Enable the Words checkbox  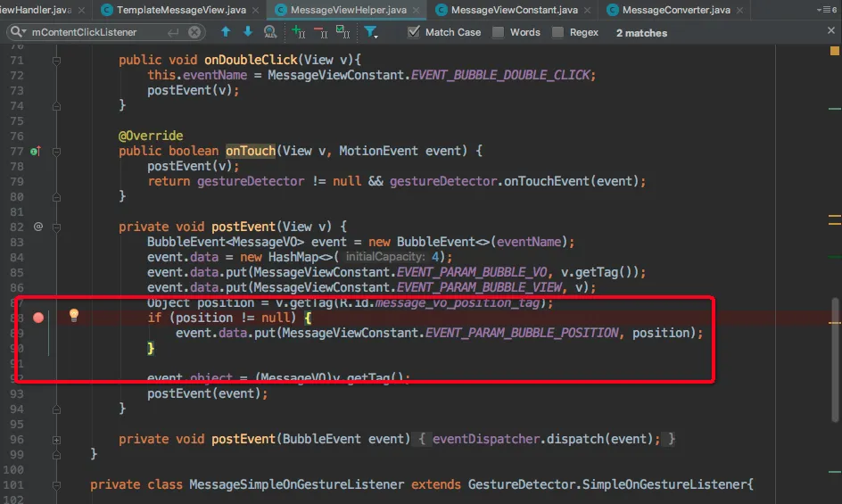(x=499, y=32)
